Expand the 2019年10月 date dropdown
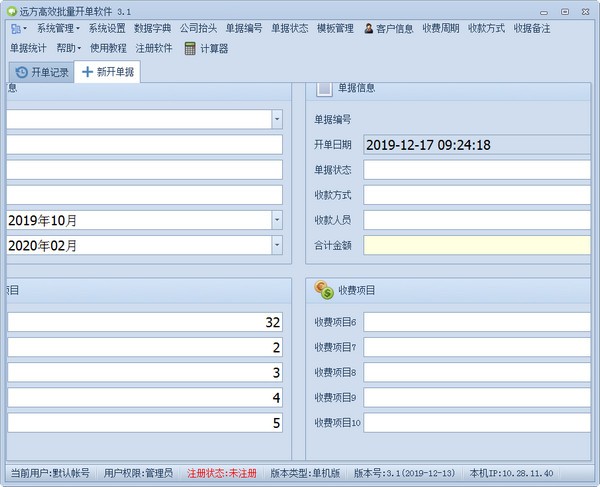The height and width of the screenshot is (487, 600). pyautogui.click(x=277, y=220)
